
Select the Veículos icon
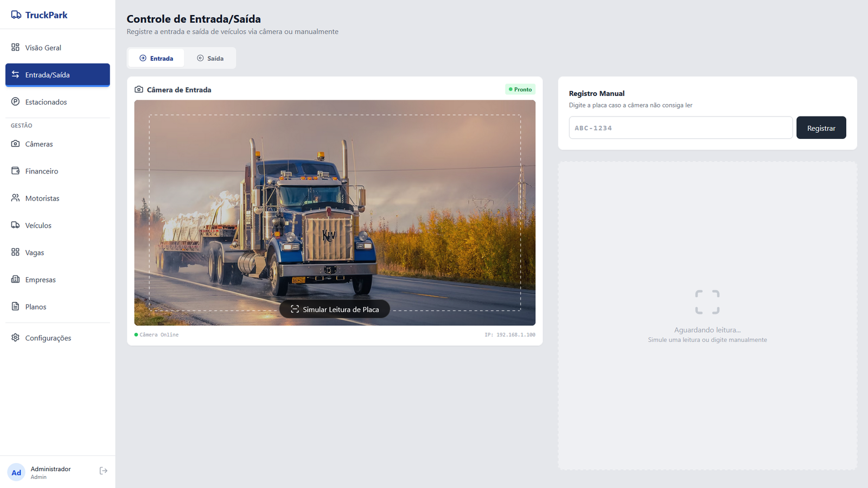click(16, 225)
